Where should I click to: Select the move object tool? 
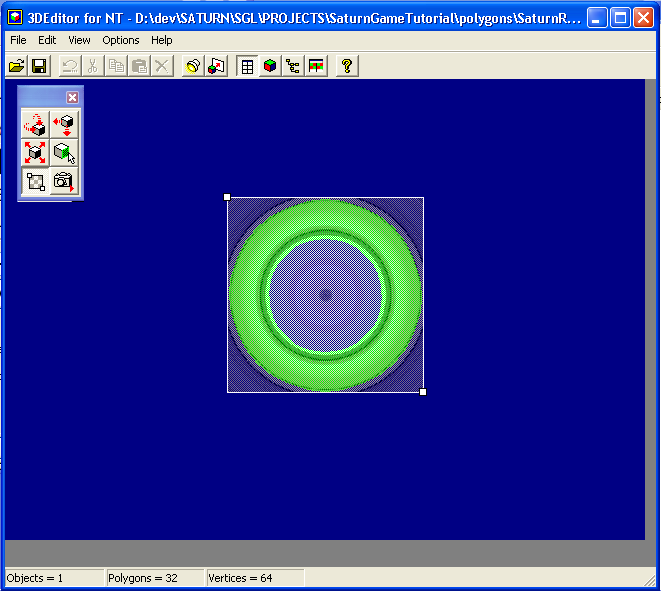(x=64, y=124)
